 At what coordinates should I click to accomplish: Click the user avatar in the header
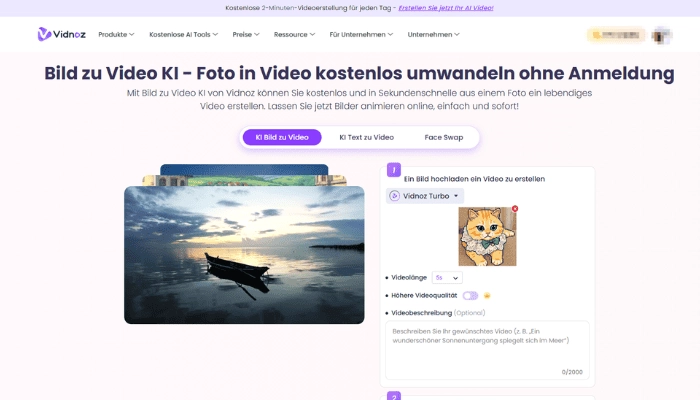point(662,35)
